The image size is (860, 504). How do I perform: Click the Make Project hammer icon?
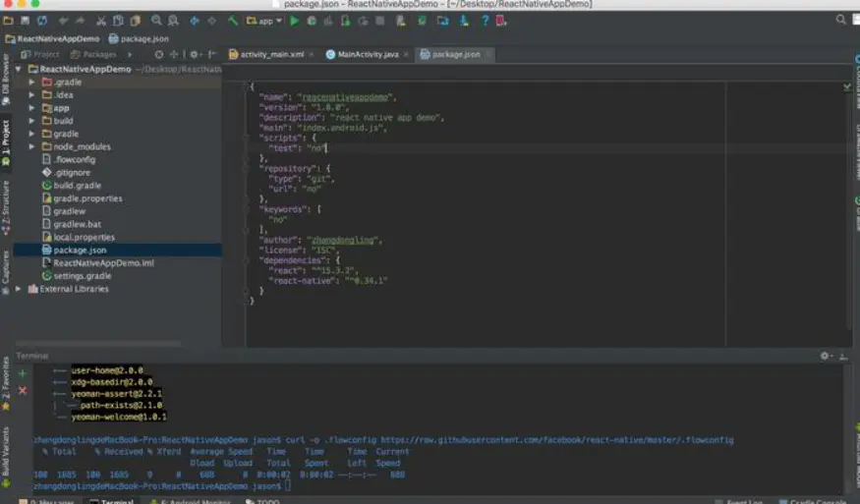coord(233,21)
